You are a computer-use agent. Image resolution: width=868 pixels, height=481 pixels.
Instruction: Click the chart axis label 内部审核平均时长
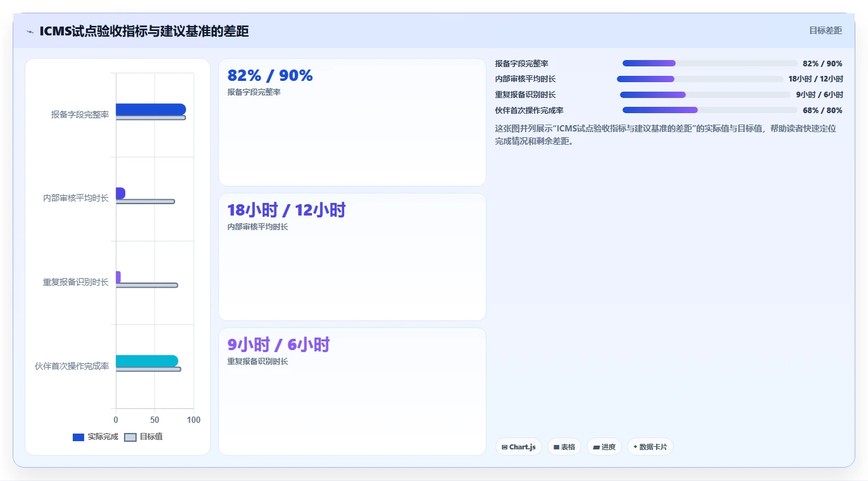(76, 198)
